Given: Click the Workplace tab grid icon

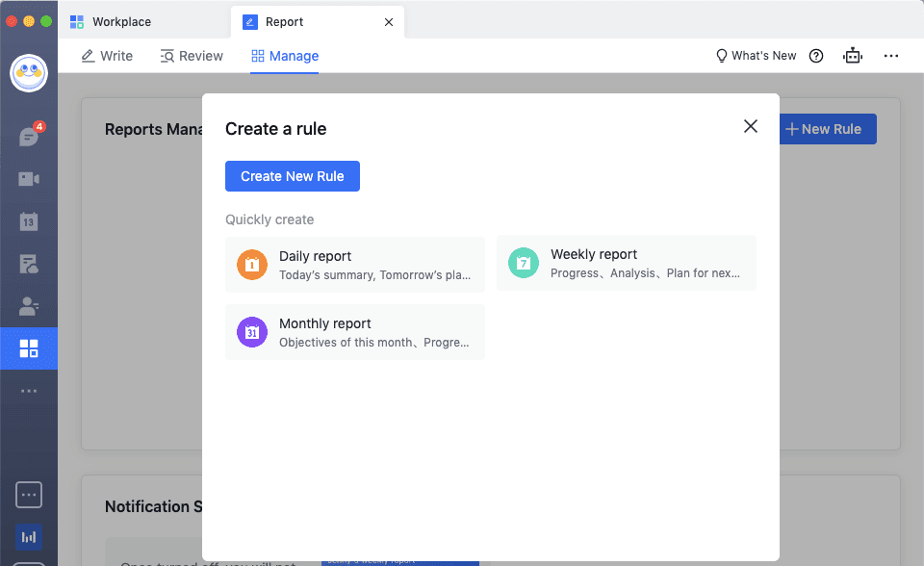Looking at the screenshot, I should (x=77, y=22).
